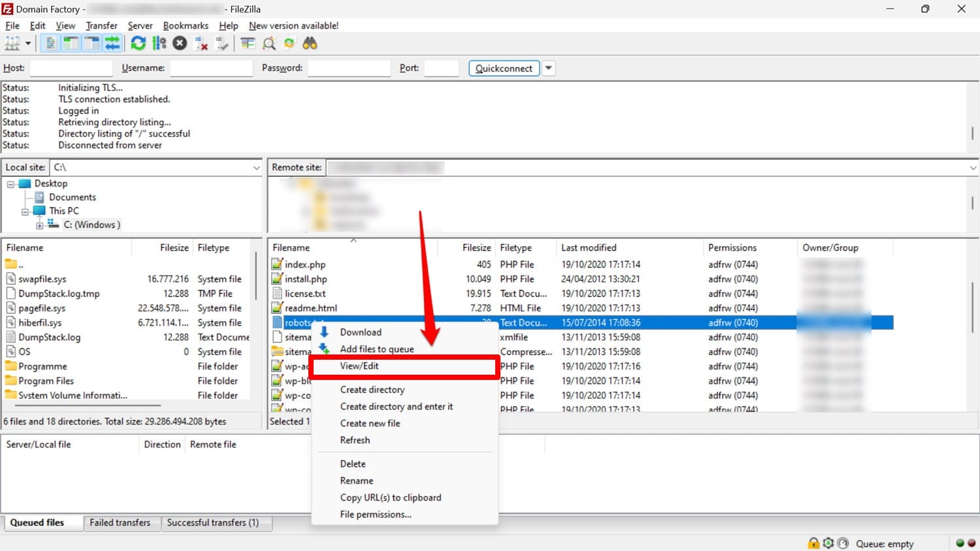980x551 pixels.
Task: Click the Host input field
Action: pyautogui.click(x=71, y=68)
